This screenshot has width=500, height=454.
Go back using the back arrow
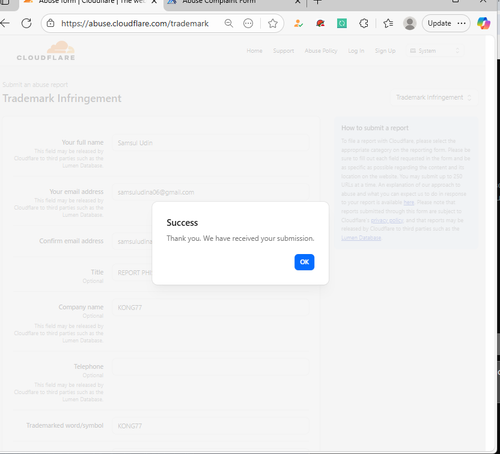pos(5,23)
